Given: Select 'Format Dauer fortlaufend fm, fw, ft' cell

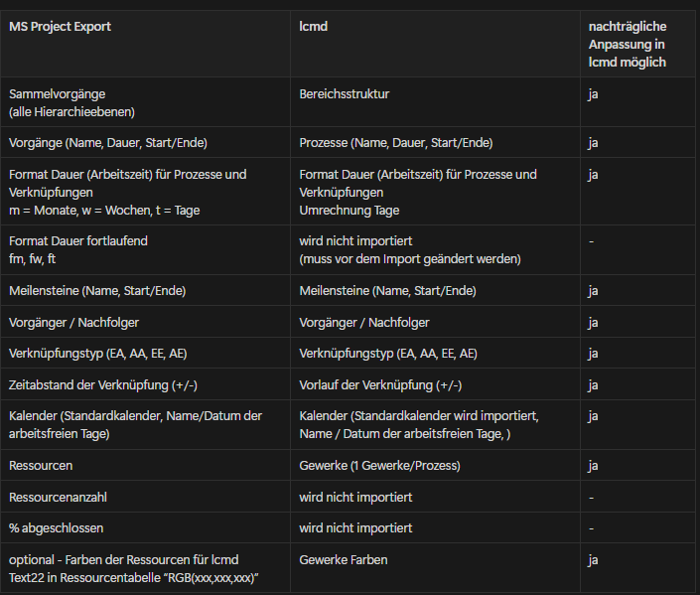Looking at the screenshot, I should (x=145, y=249).
